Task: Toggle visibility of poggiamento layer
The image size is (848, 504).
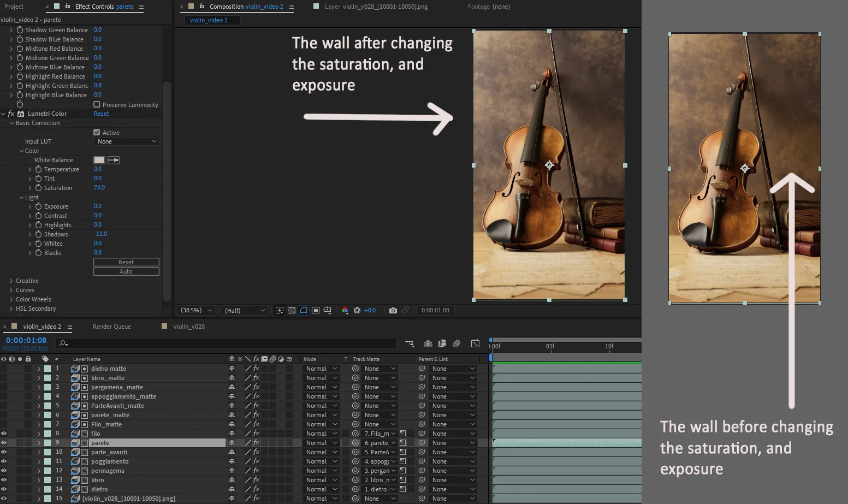Action: tap(4, 461)
